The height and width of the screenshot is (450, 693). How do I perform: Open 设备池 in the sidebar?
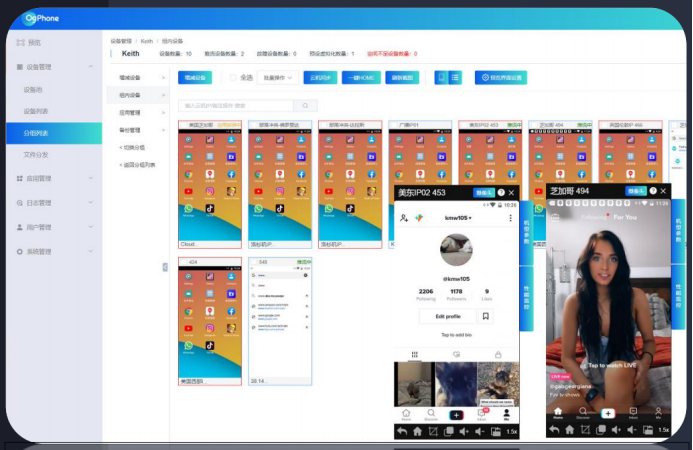(x=33, y=89)
